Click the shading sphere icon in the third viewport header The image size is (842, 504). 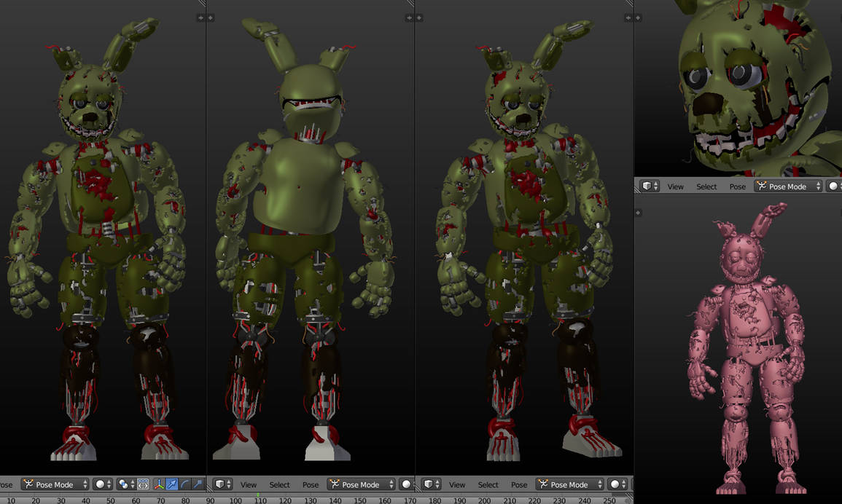pyautogui.click(x=616, y=484)
